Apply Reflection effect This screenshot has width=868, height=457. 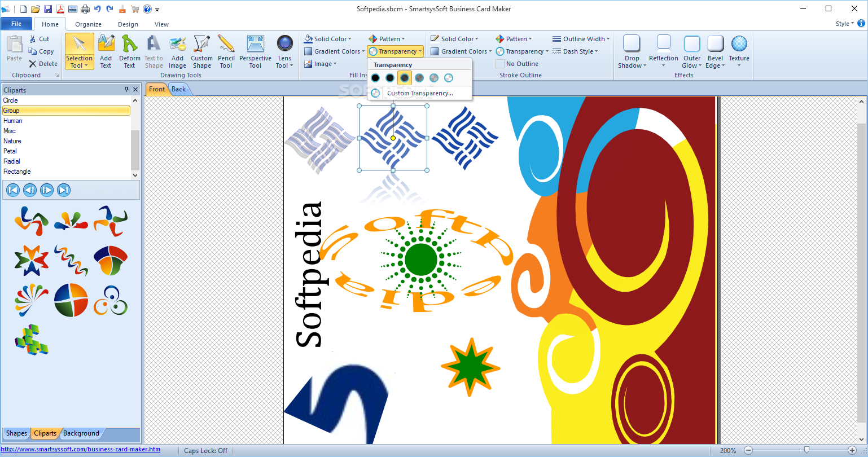[x=664, y=51]
